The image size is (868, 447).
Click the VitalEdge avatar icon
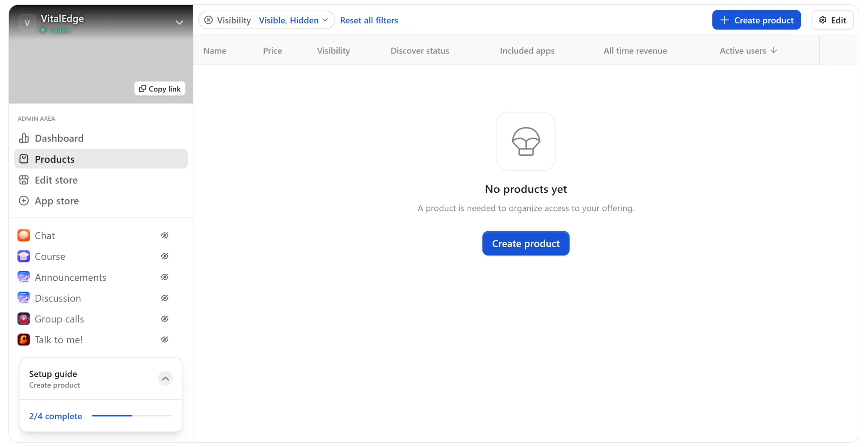27,23
